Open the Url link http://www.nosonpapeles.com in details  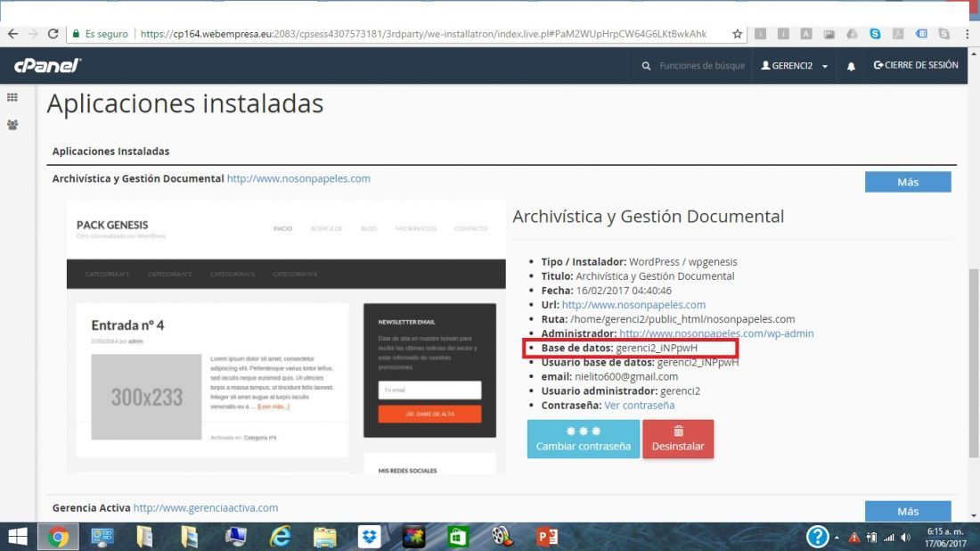633,305
